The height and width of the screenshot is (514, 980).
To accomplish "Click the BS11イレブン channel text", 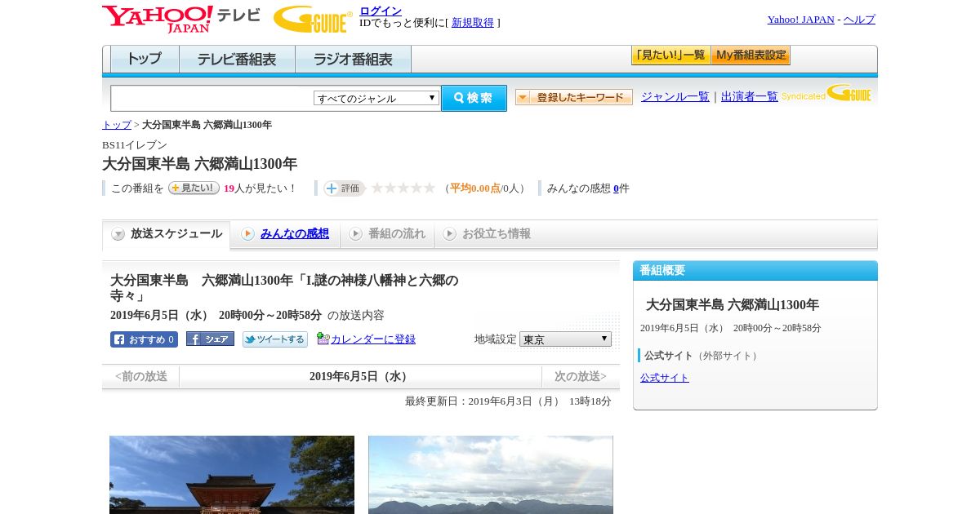I will (135, 145).
